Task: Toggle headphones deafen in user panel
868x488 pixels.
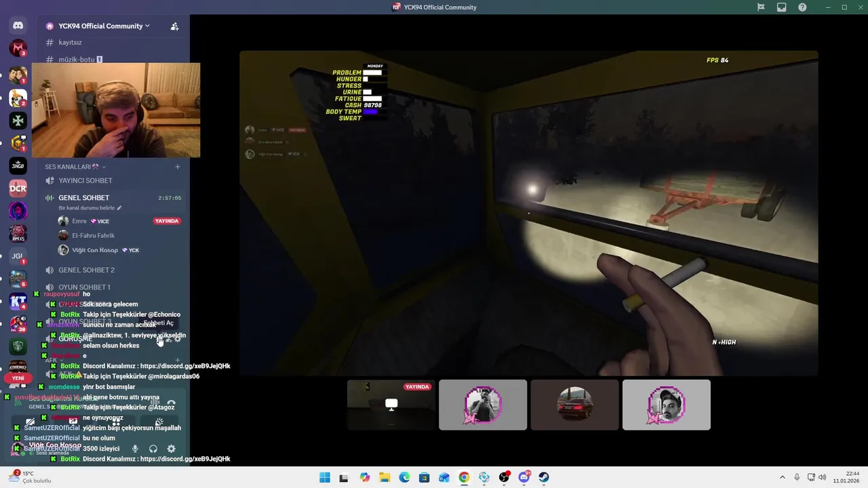Action: click(153, 449)
